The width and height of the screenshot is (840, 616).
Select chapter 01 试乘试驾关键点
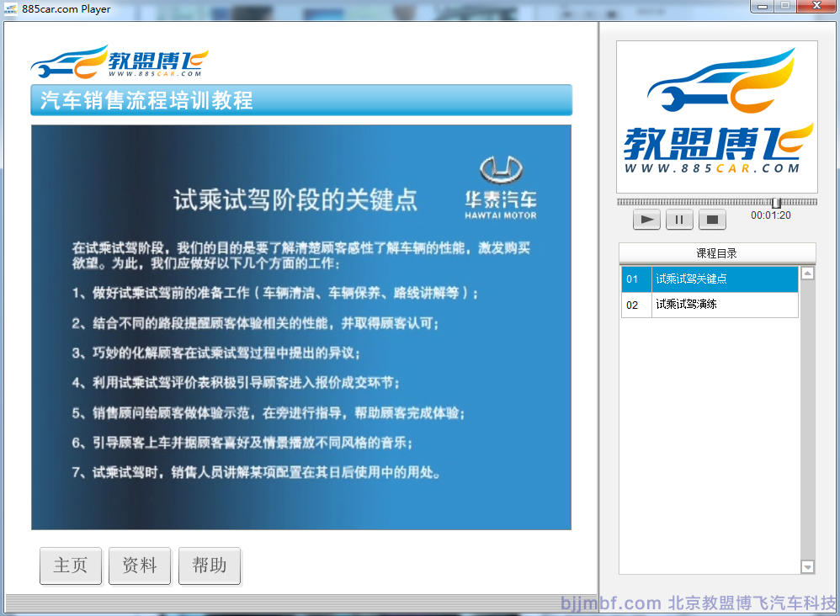pyautogui.click(x=710, y=279)
